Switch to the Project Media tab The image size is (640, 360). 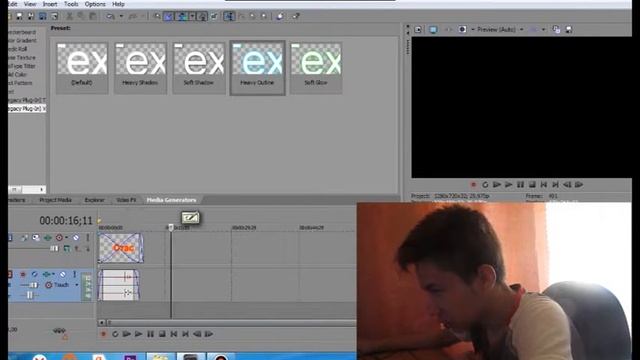56,200
